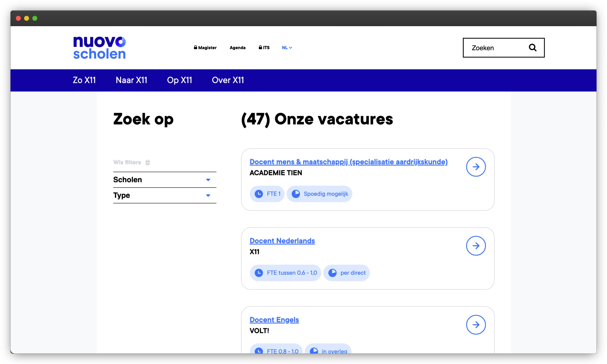Click the FTE tussen 0,6 - 1,0 tag
607x364 pixels.
[x=285, y=273]
